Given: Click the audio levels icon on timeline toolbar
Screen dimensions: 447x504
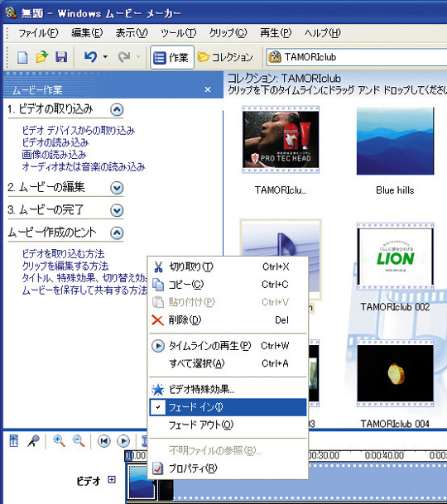Looking at the screenshot, I should (14, 440).
